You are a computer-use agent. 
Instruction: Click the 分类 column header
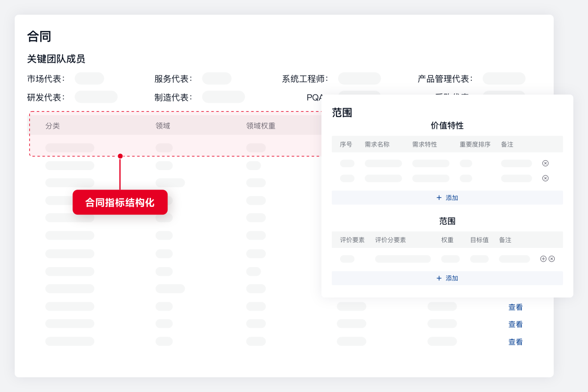pyautogui.click(x=52, y=126)
